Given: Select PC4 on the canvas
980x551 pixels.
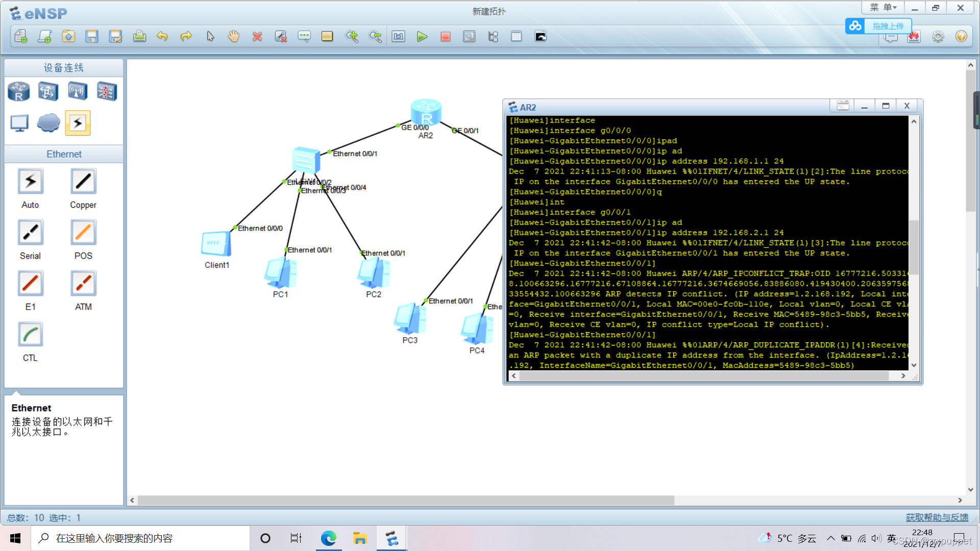Looking at the screenshot, I should tap(477, 329).
